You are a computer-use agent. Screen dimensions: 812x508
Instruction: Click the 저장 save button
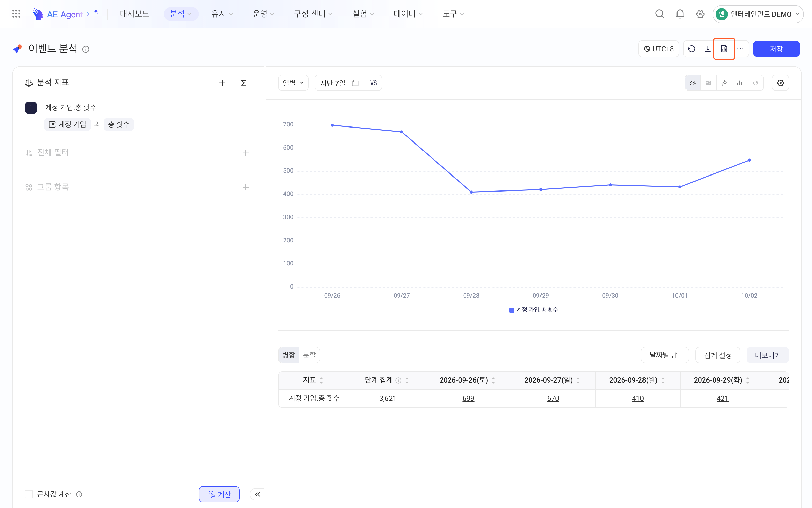pos(776,49)
